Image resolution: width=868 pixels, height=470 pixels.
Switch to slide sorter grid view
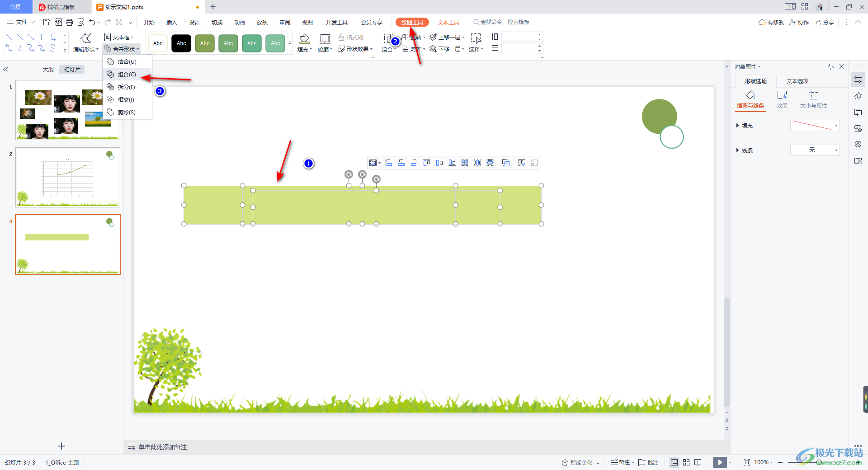pyautogui.click(x=686, y=462)
